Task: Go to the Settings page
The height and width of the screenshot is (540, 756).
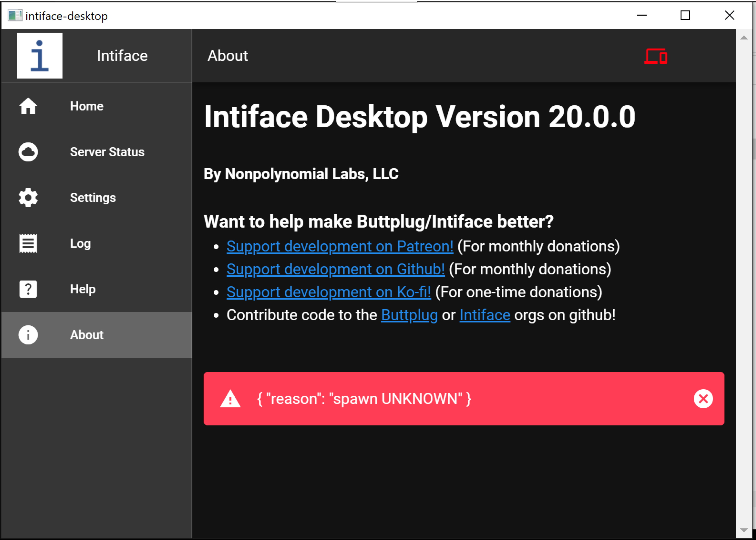Action: pos(93,198)
